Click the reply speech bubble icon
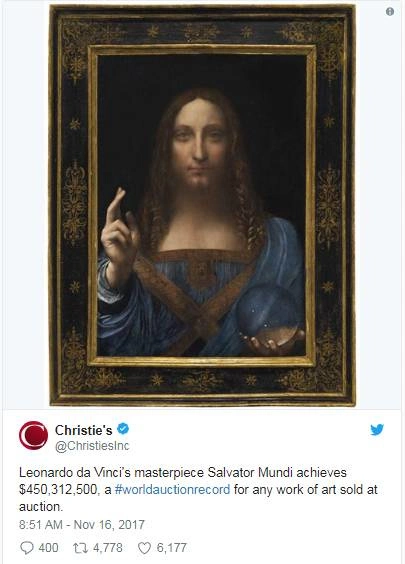The height and width of the screenshot is (564, 405). [x=27, y=548]
